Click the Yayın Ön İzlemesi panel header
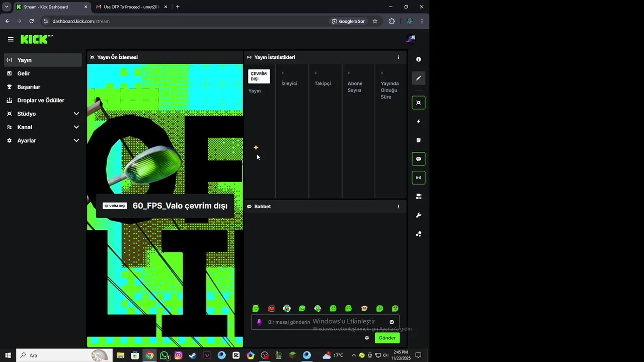This screenshot has height=362, width=644. [165, 57]
